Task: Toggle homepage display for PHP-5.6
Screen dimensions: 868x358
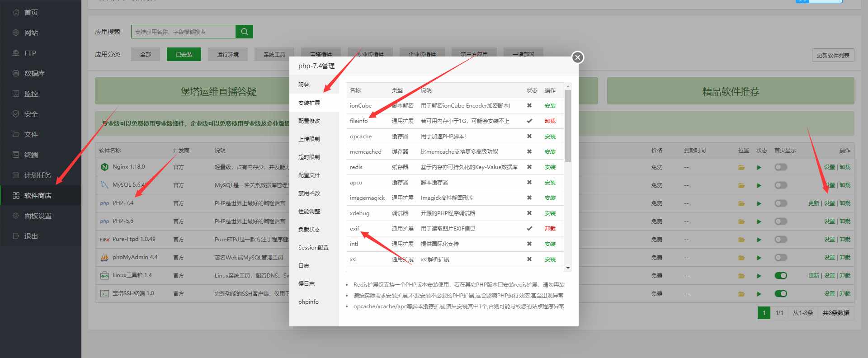Action: [781, 221]
